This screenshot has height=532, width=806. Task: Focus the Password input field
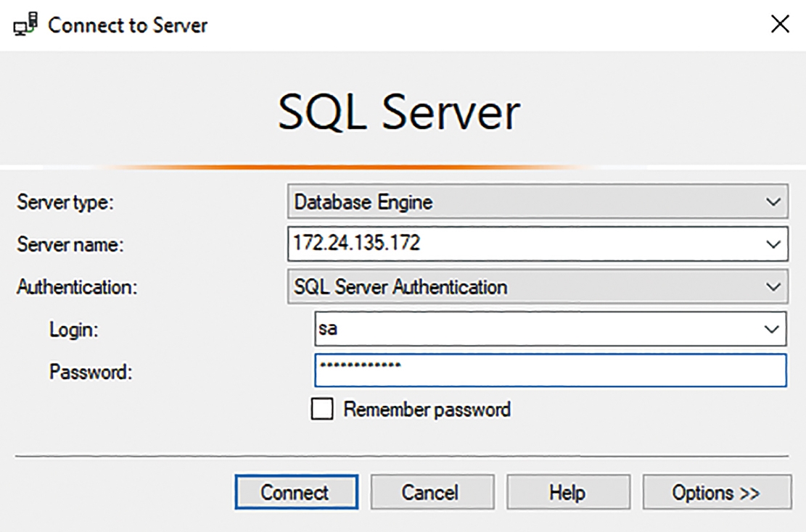(x=551, y=370)
